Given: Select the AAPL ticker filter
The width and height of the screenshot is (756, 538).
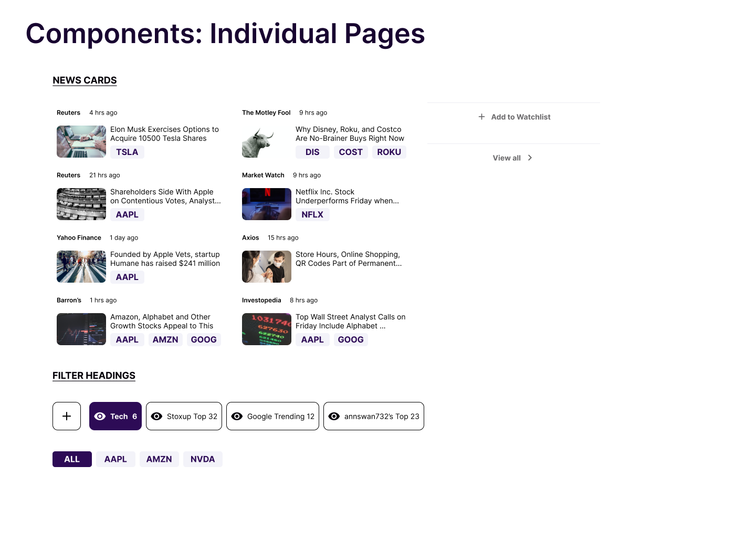Looking at the screenshot, I should coord(115,459).
